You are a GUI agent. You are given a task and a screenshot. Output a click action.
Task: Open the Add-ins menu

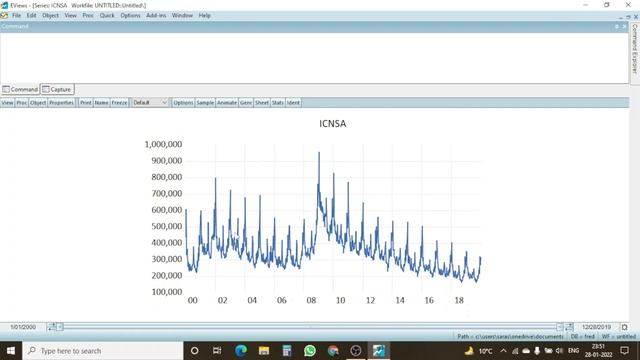[x=156, y=16]
